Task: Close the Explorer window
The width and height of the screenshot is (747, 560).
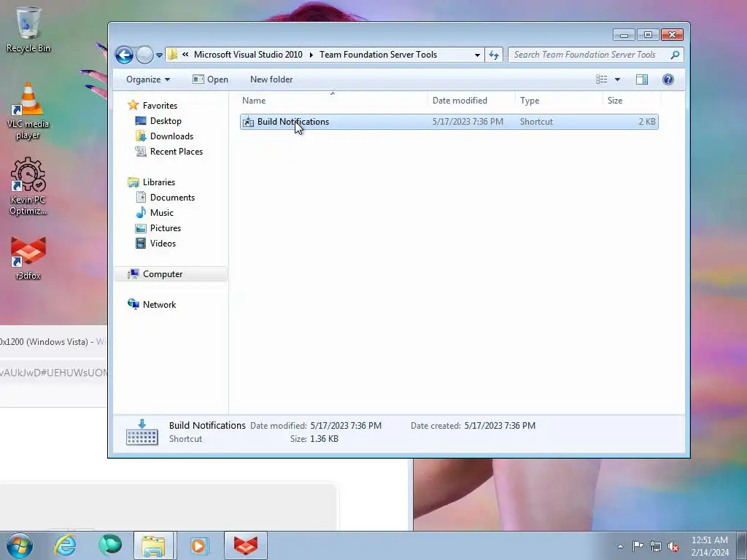Action: click(x=672, y=35)
